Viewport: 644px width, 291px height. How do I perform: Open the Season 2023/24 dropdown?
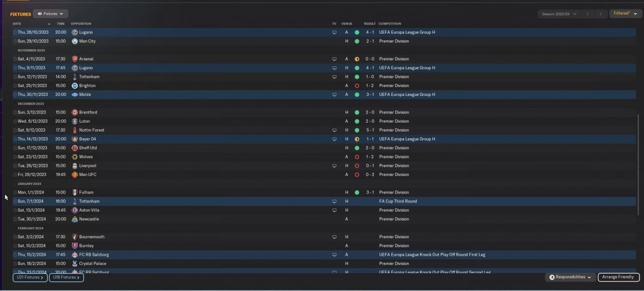click(x=558, y=14)
